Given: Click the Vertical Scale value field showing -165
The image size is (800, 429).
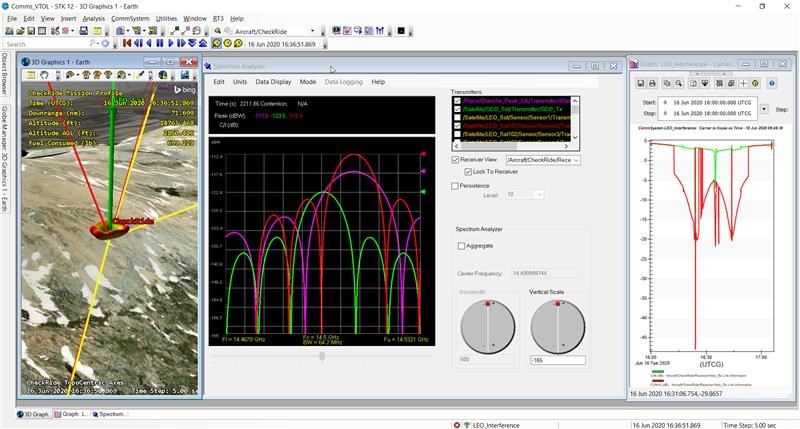Looking at the screenshot, I should pos(558,360).
